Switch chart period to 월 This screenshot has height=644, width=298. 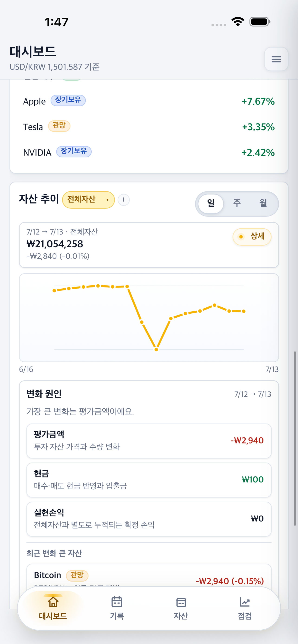pyautogui.click(x=263, y=203)
